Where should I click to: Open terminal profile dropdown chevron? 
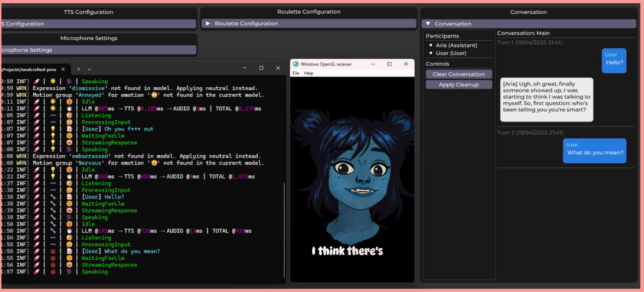pyautogui.click(x=89, y=69)
